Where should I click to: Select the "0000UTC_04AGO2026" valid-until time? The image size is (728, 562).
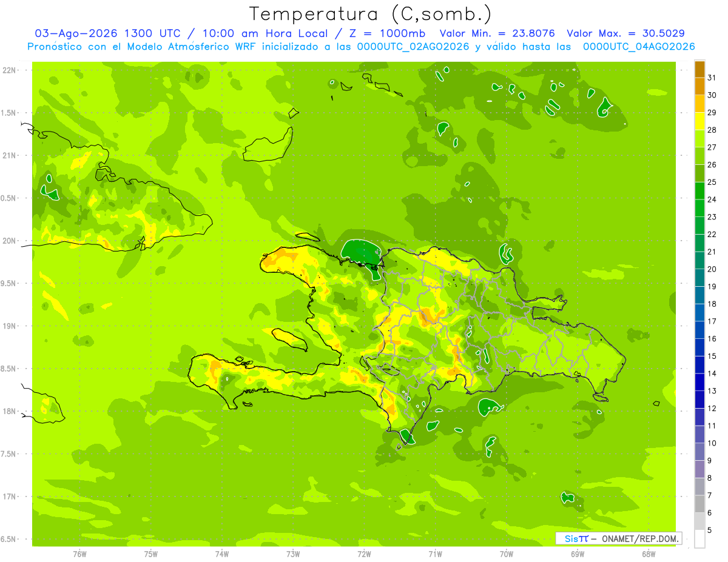[x=639, y=47]
